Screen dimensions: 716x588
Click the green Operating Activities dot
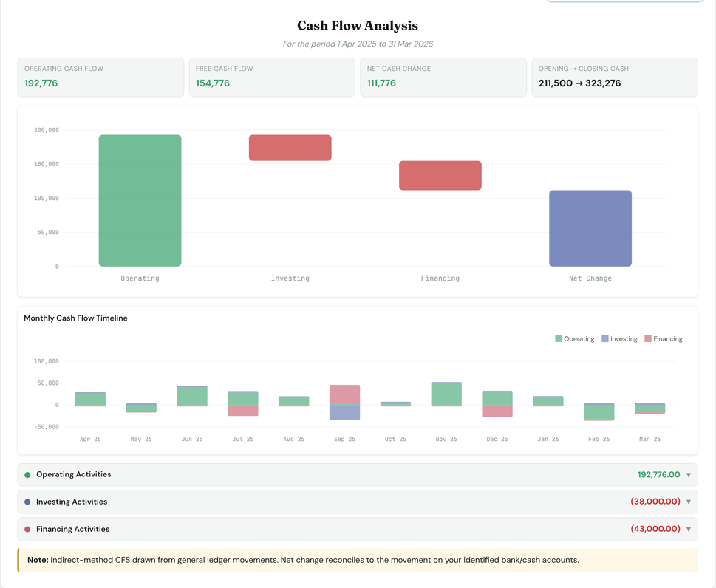(x=27, y=475)
